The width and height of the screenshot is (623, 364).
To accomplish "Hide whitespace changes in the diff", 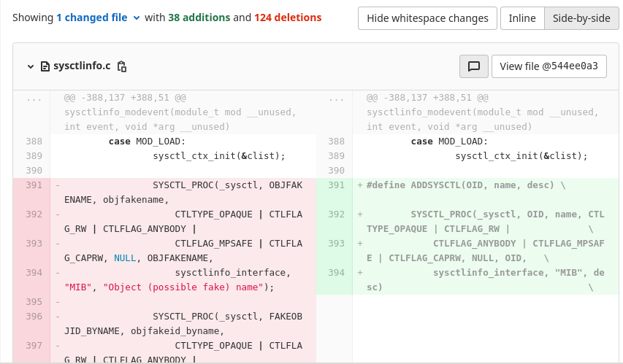I will tap(427, 18).
